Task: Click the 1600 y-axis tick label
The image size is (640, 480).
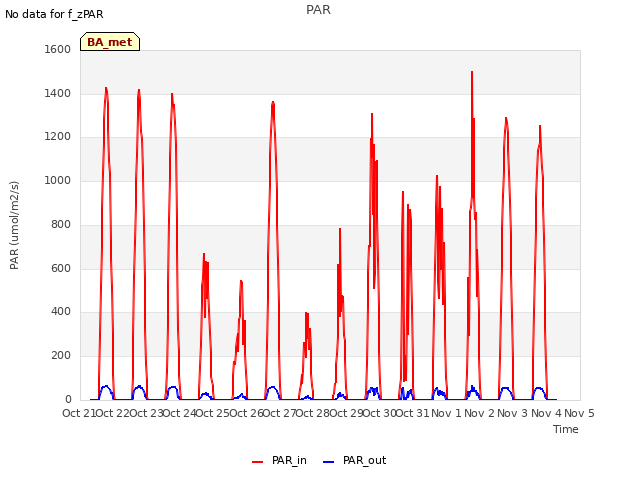Action: point(58,49)
